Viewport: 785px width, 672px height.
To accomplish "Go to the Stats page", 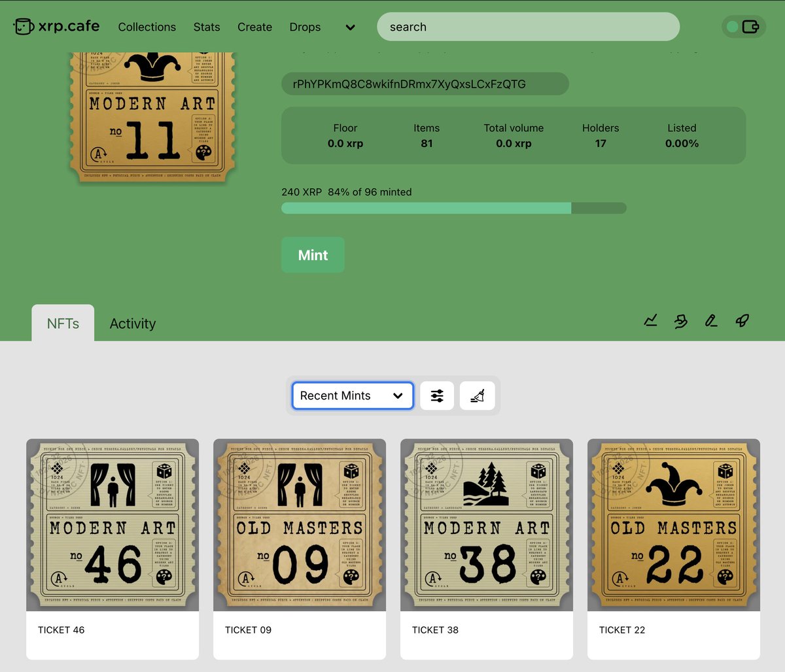I will 207,27.
